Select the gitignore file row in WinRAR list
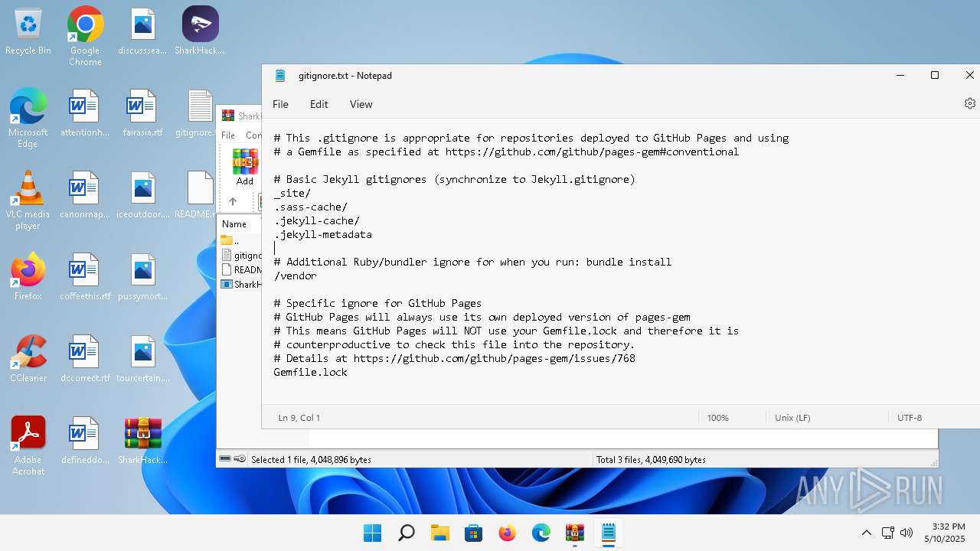 click(240, 256)
